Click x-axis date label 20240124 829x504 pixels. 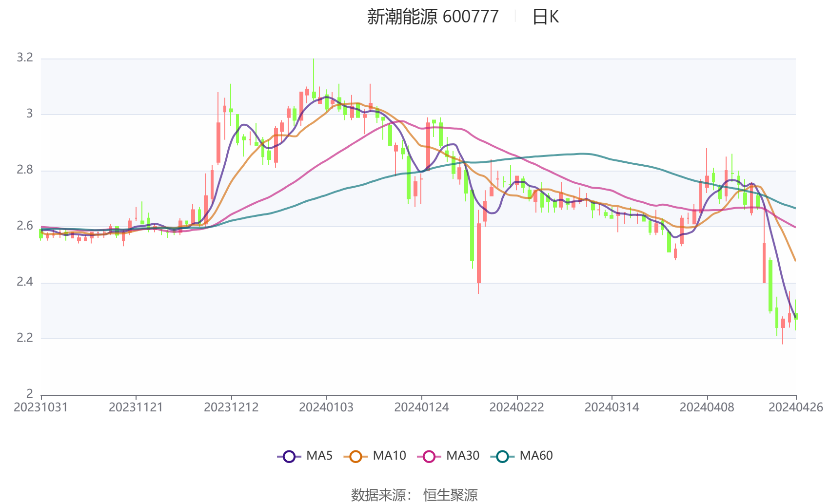[422, 407]
